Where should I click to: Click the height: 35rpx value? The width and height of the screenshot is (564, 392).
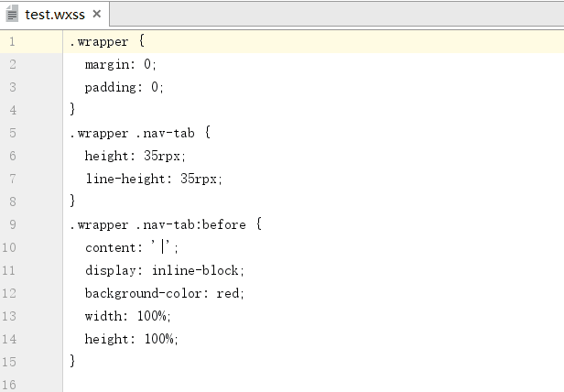[162, 157]
